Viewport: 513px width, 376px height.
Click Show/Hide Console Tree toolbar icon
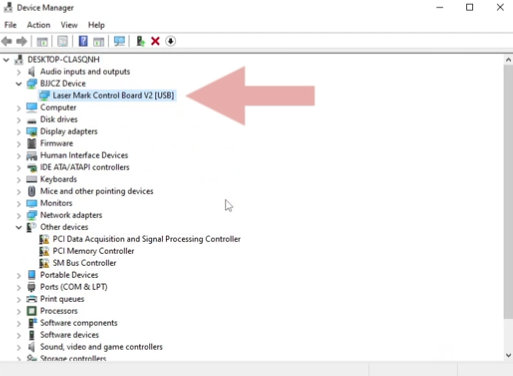point(42,41)
